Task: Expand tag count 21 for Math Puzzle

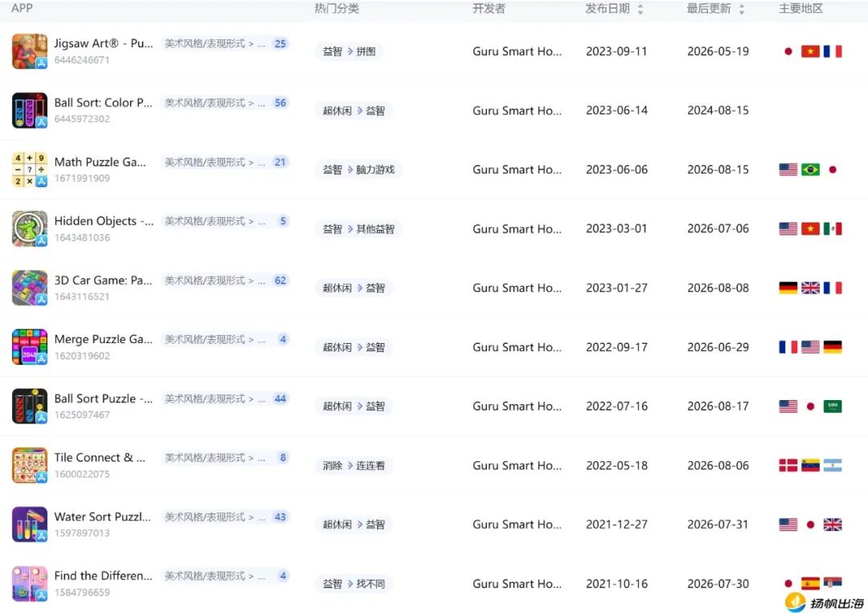Action: pos(280,162)
